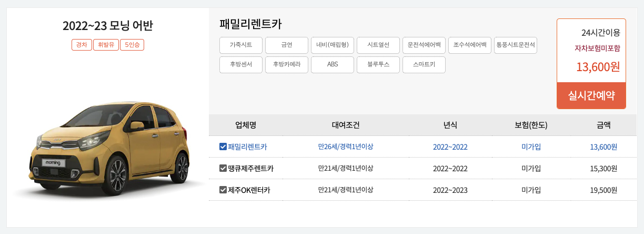Viewport: 644px width, 234px height.
Task: Click the 휘발유 fuel badge
Action: tap(106, 45)
